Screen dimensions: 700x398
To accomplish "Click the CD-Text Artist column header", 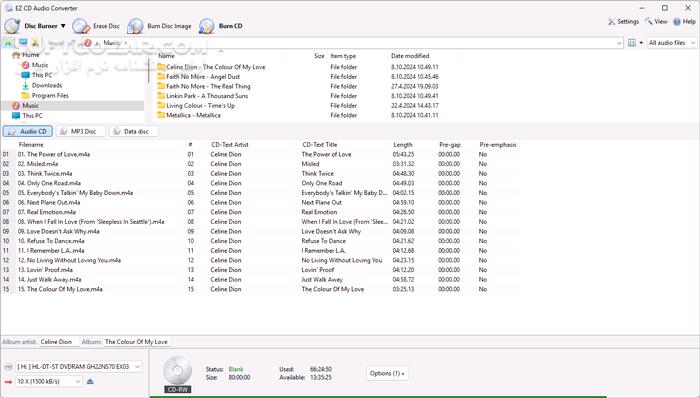I will click(x=229, y=145).
